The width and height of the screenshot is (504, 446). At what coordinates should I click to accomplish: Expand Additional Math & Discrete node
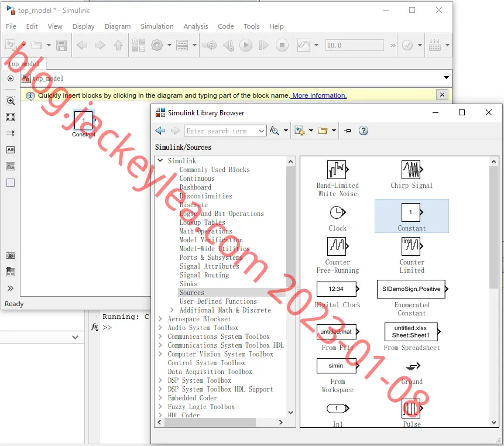pos(172,310)
